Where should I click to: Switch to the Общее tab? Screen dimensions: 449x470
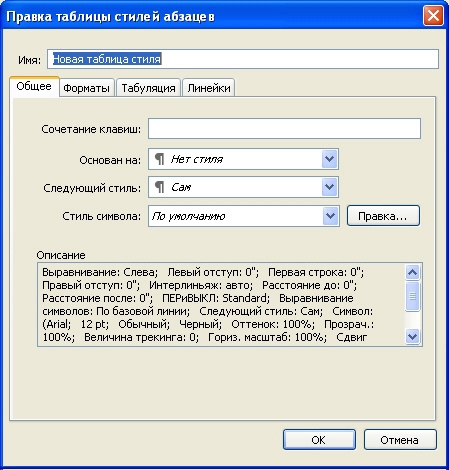pyautogui.click(x=34, y=86)
